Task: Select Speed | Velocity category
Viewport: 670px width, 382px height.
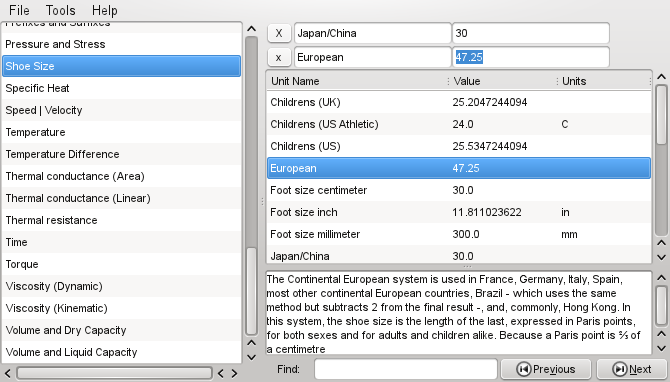Action: click(121, 110)
